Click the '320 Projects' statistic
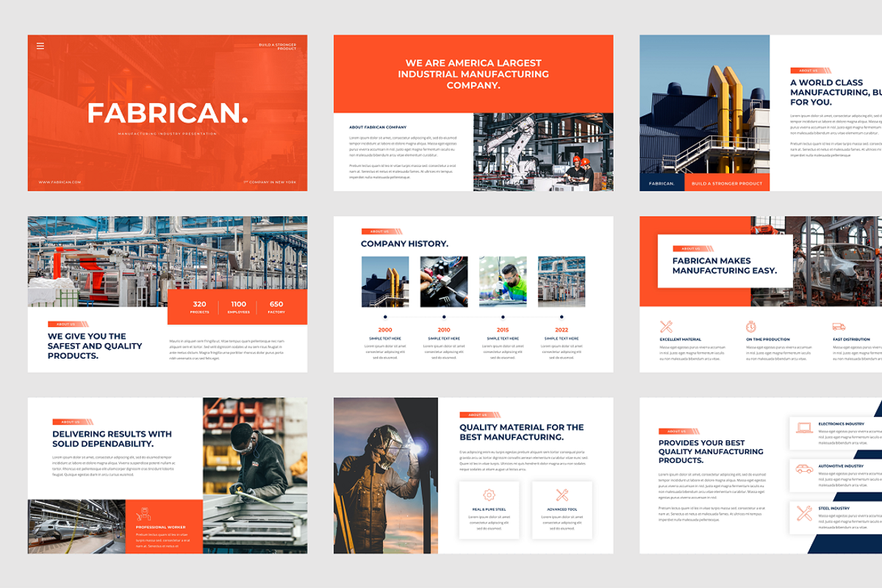The width and height of the screenshot is (882, 588). (200, 307)
